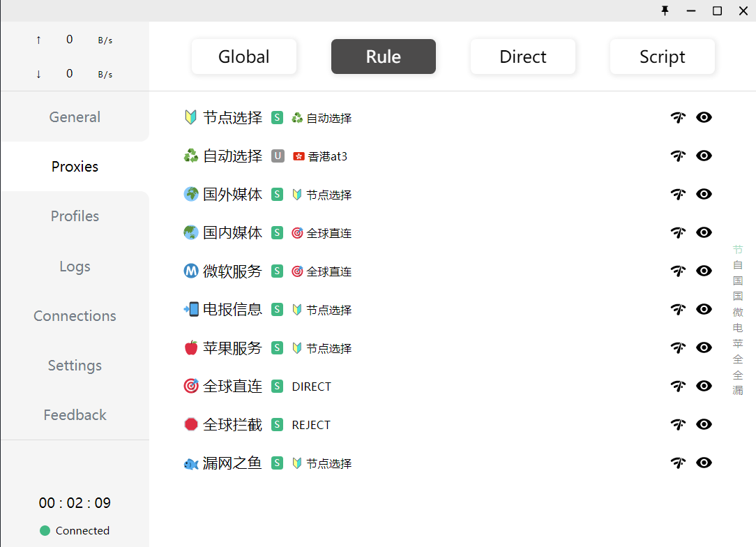756x547 pixels.
Task: Run latency test for 节点选择 group
Action: (678, 117)
